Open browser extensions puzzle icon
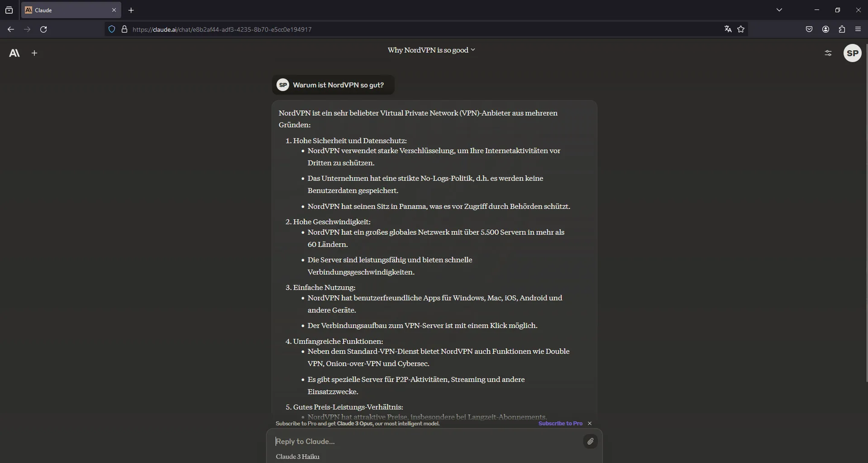Viewport: 868px width, 463px height. click(842, 29)
